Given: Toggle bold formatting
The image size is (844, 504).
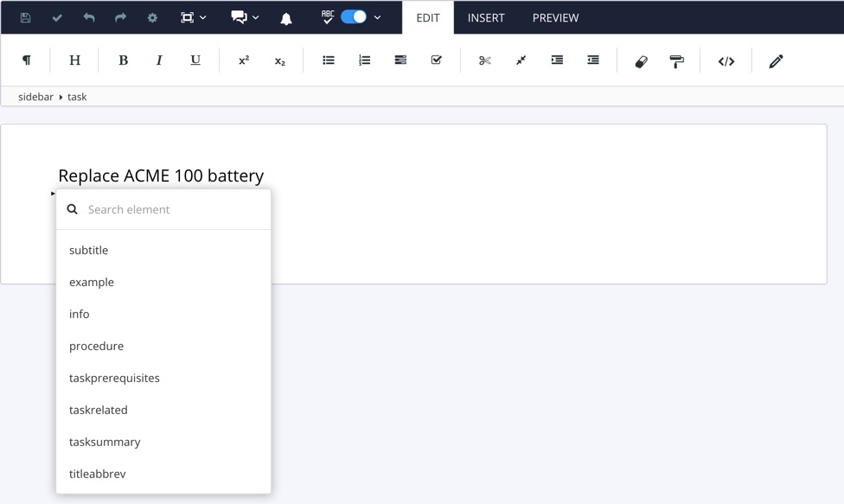Looking at the screenshot, I should [x=123, y=61].
